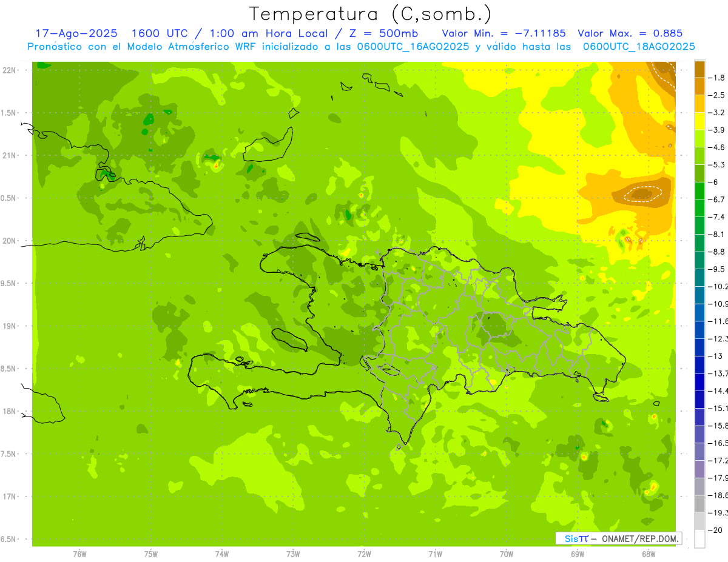This screenshot has height=562, width=728.
Task: Click the "19N" latitude label
Action: (x=10, y=326)
